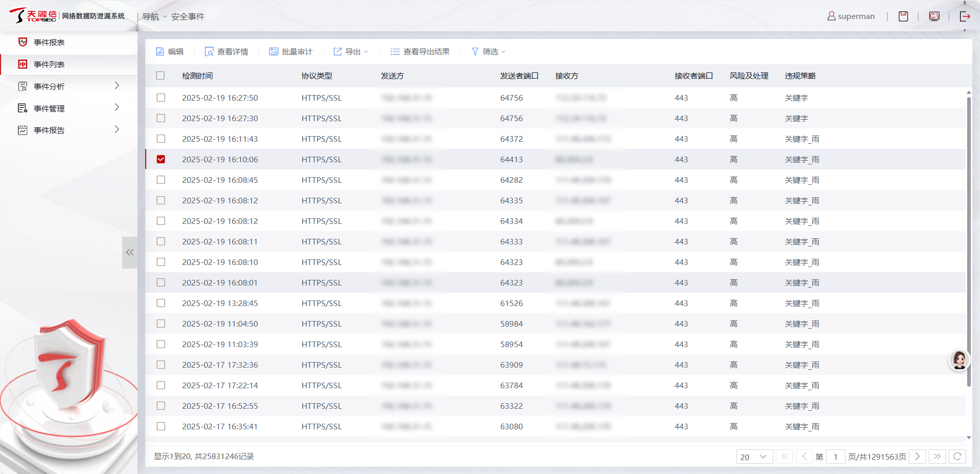
Task: Go to next page in pagination
Action: click(x=917, y=457)
